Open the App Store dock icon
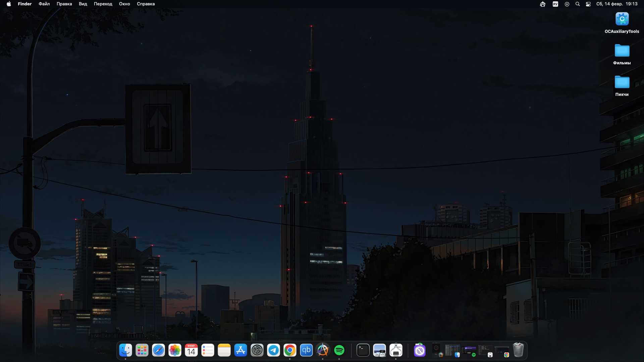 pos(240,350)
